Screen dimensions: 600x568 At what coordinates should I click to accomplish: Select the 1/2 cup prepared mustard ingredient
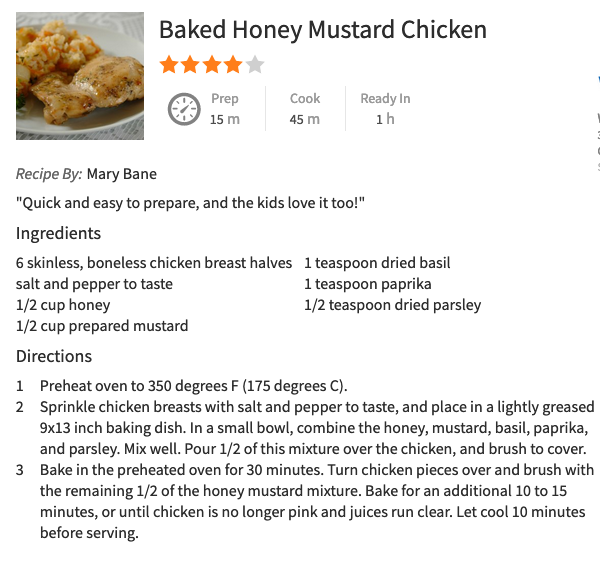[x=102, y=326]
